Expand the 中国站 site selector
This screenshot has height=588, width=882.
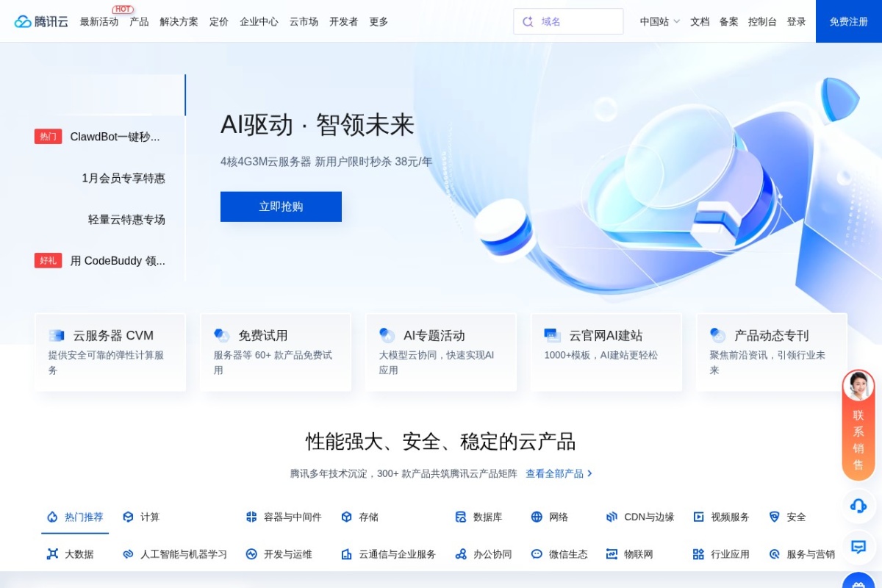click(x=656, y=22)
